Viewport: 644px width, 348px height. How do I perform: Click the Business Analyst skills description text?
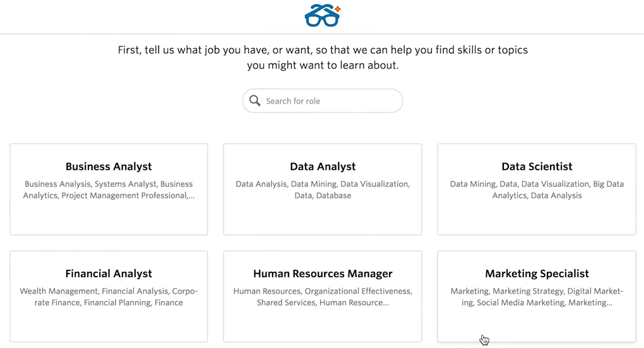[109, 190]
